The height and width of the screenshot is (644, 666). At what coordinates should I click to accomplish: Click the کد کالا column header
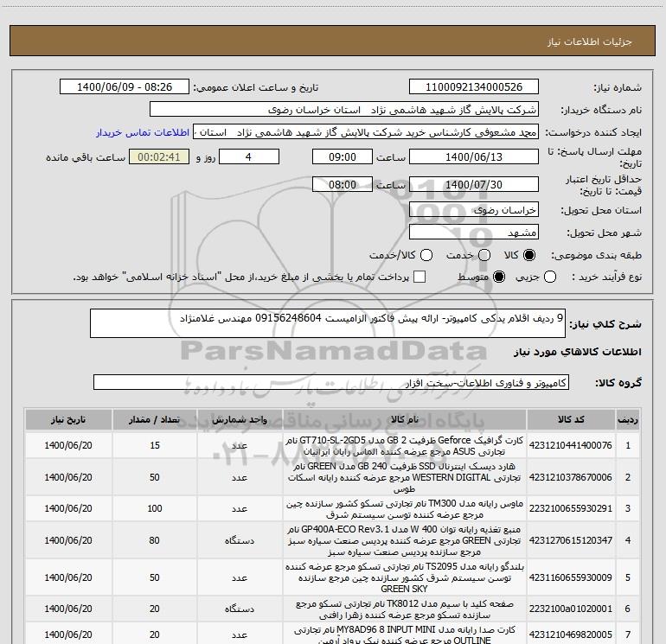(574, 421)
